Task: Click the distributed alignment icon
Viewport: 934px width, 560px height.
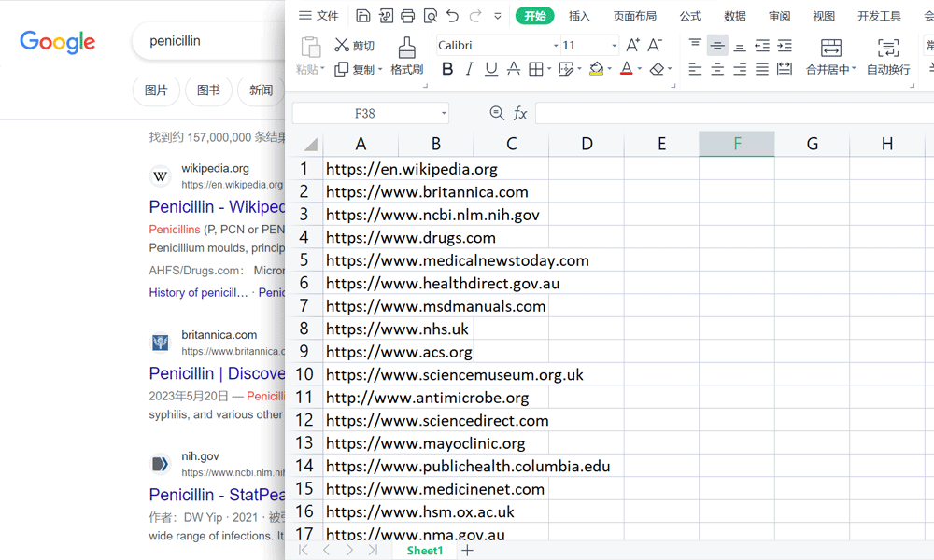Action: tap(785, 69)
